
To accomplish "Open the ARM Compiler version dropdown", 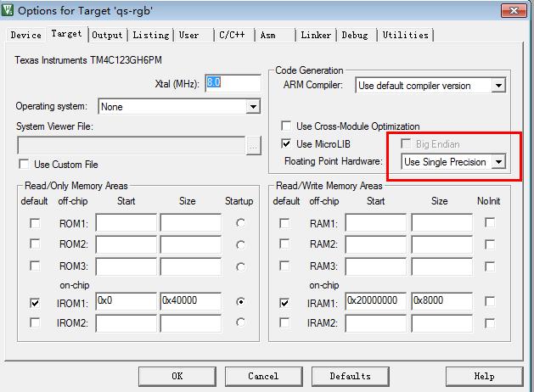I will pos(498,86).
